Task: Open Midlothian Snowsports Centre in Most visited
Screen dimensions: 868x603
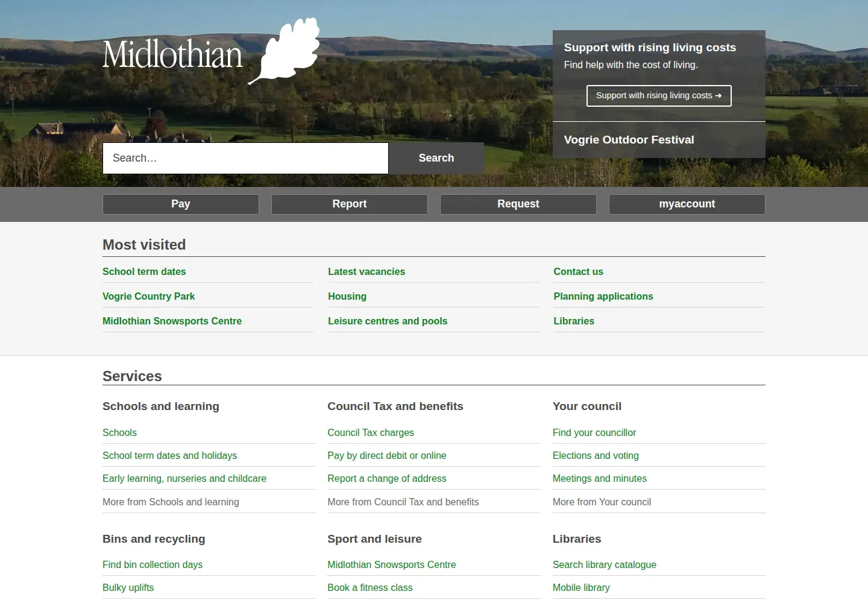Action: (172, 321)
